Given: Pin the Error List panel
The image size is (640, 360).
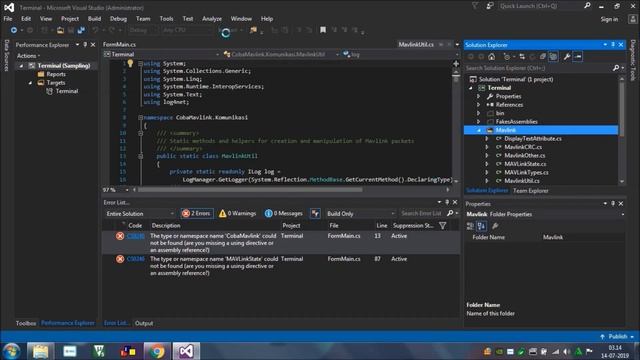Looking at the screenshot, I should (x=447, y=202).
